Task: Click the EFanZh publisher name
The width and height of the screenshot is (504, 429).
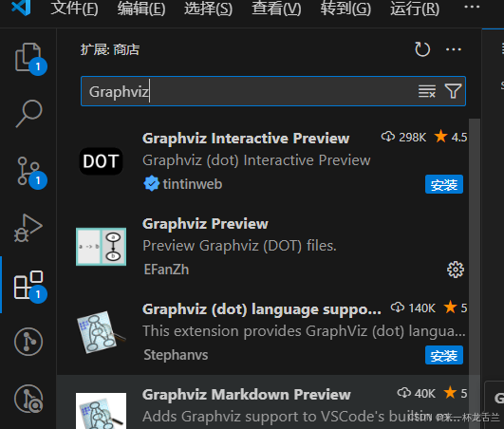Action: point(166,270)
